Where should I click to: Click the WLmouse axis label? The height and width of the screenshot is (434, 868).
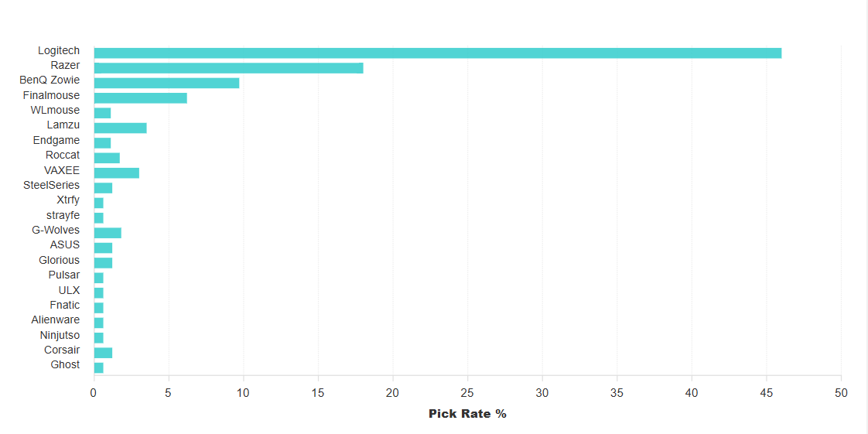(55, 110)
